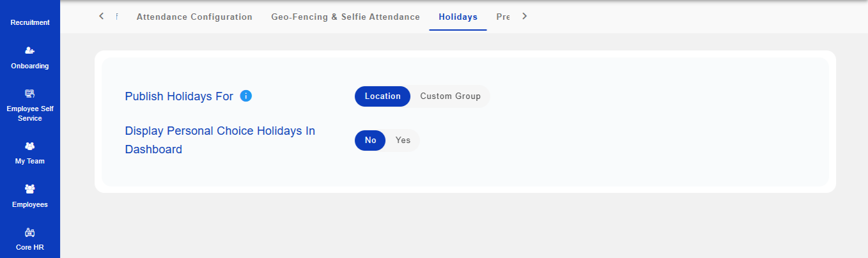Open the truncated tab right of Holidays

(x=502, y=17)
